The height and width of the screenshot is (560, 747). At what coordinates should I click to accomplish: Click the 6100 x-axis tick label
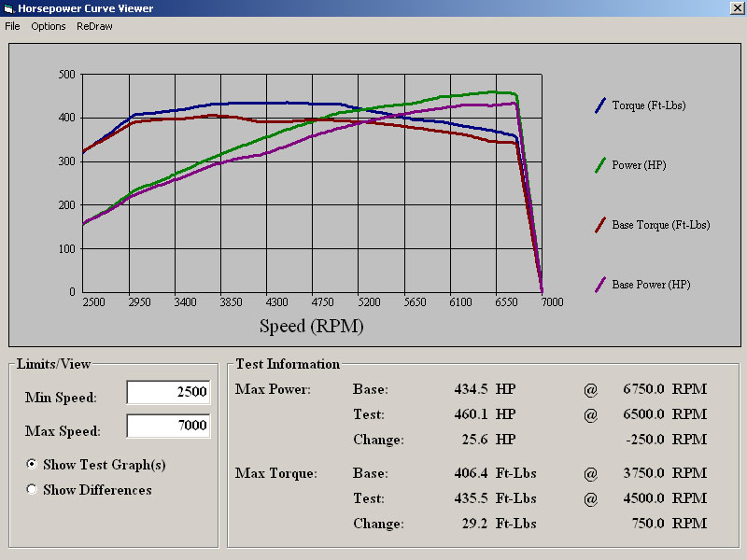(460, 301)
